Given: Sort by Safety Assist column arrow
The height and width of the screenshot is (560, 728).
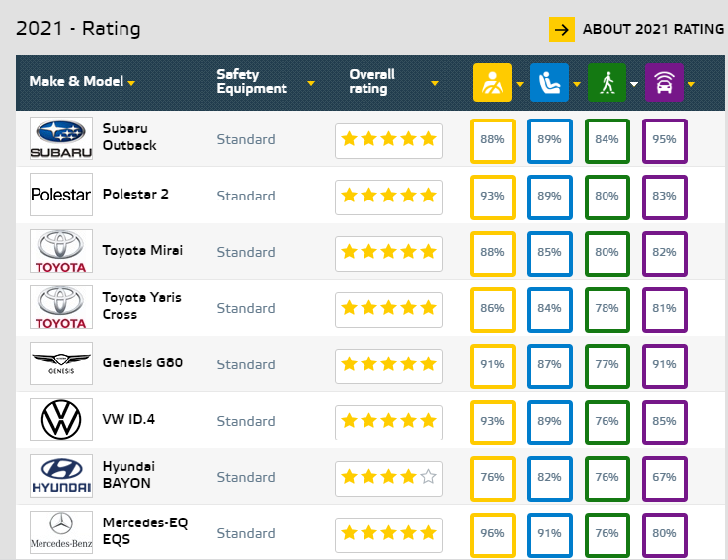Looking at the screenshot, I should click(691, 83).
